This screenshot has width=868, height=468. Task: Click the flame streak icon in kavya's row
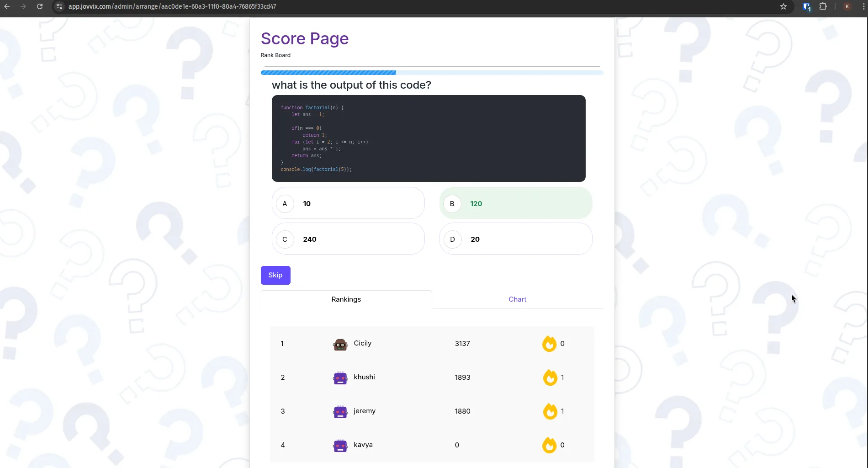549,445
